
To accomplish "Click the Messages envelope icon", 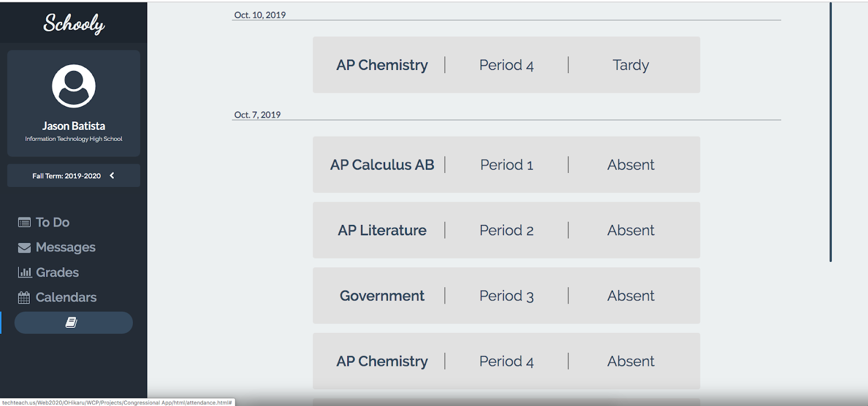I will click(24, 248).
